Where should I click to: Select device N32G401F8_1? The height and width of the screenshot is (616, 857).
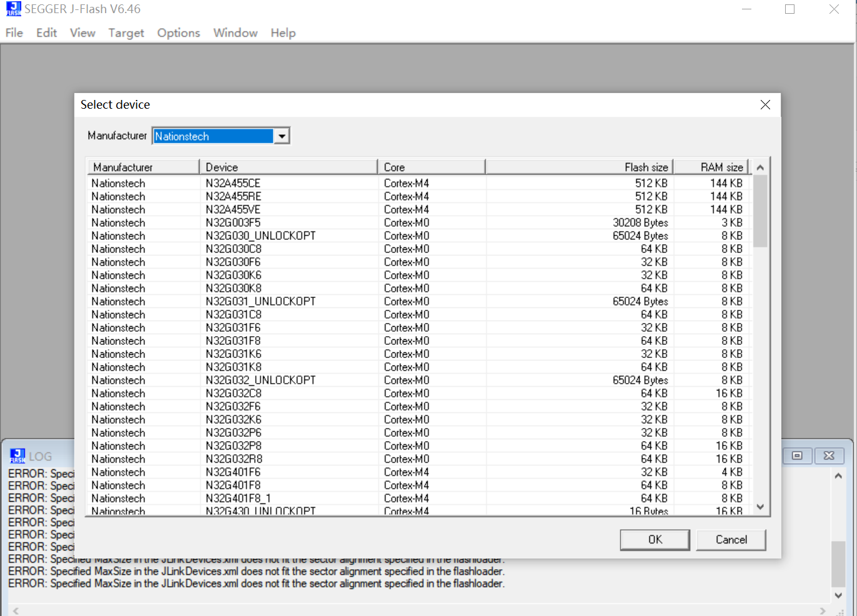pyautogui.click(x=238, y=498)
